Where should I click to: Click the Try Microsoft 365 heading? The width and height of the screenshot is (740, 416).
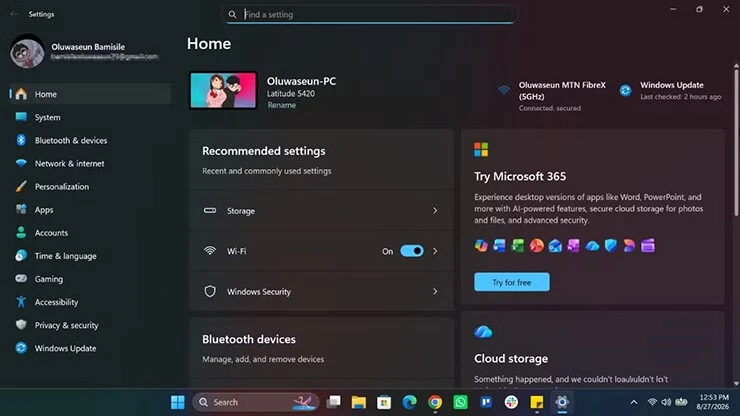coord(520,177)
